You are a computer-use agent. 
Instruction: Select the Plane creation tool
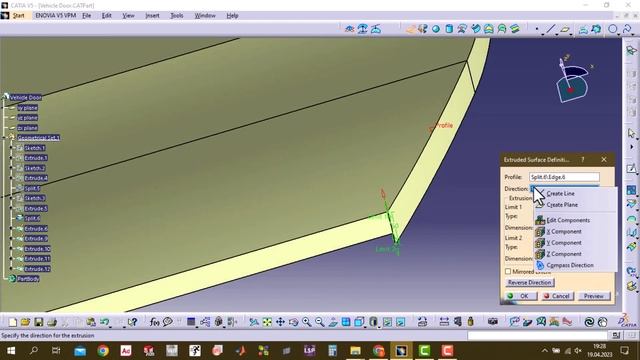click(x=564, y=29)
